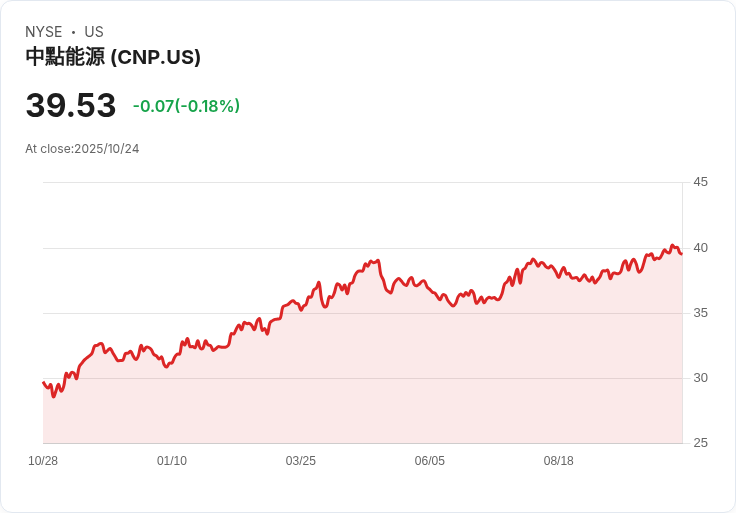
Task: Click the 10/28 date axis label
Action: coord(43,461)
